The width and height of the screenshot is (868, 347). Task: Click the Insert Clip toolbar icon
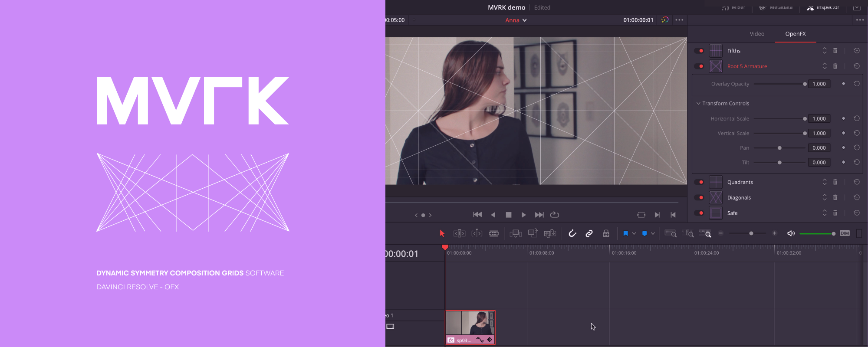pos(516,233)
